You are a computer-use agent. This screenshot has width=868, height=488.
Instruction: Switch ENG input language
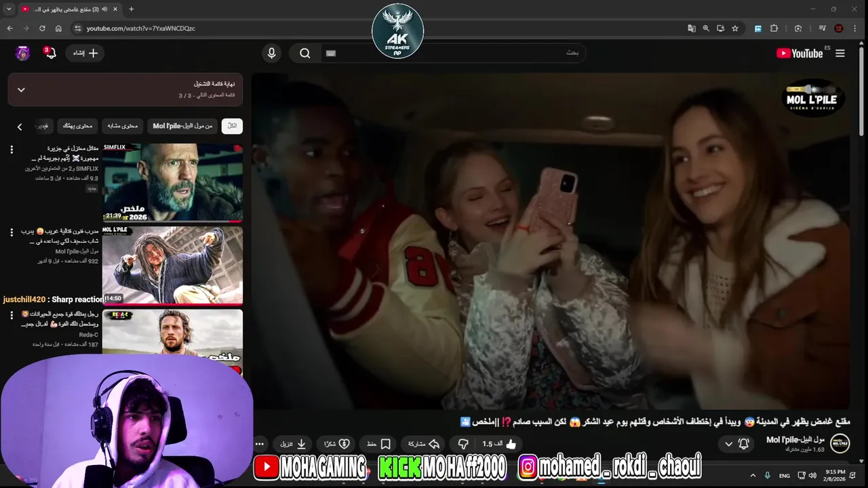click(785, 476)
